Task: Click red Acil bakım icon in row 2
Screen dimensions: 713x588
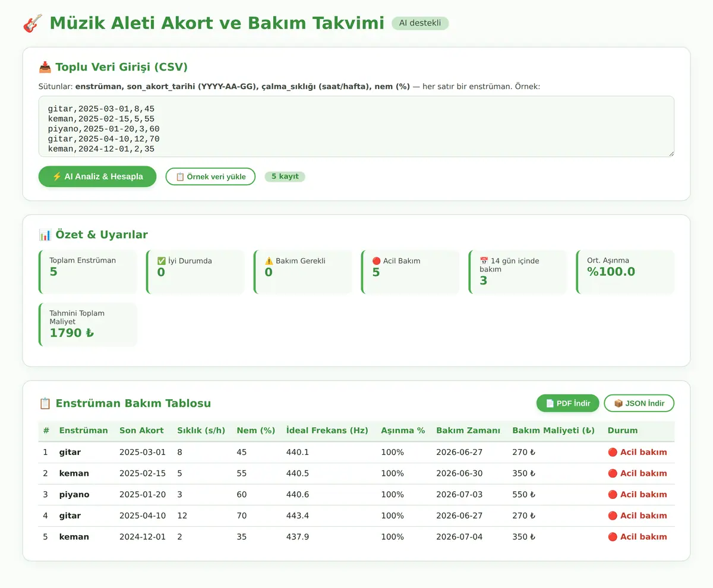Action: click(613, 473)
